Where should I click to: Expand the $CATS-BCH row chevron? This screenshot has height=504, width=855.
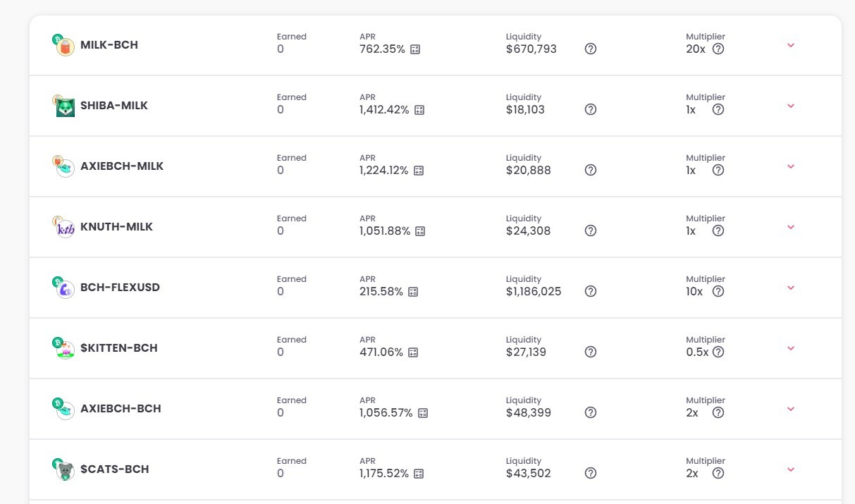791,469
